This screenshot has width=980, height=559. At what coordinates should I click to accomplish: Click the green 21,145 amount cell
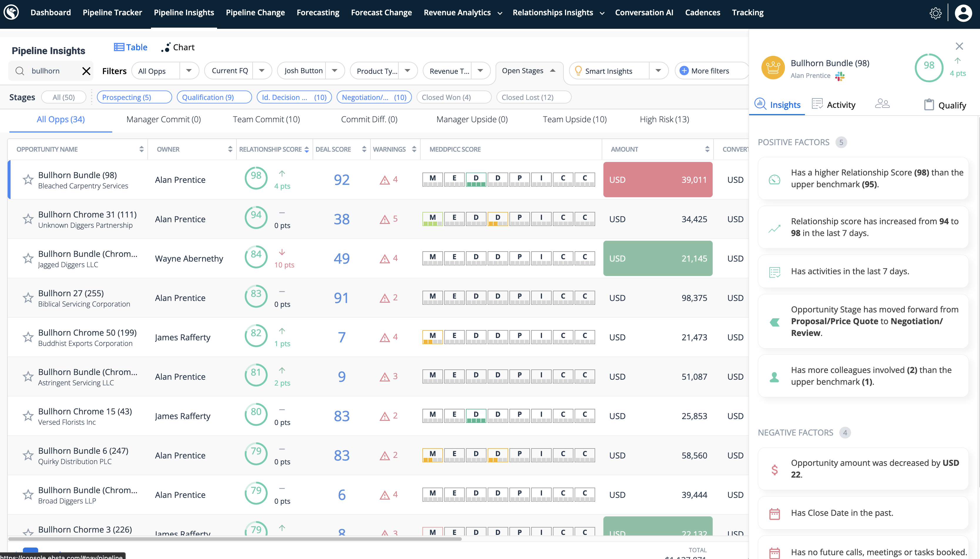[658, 258]
